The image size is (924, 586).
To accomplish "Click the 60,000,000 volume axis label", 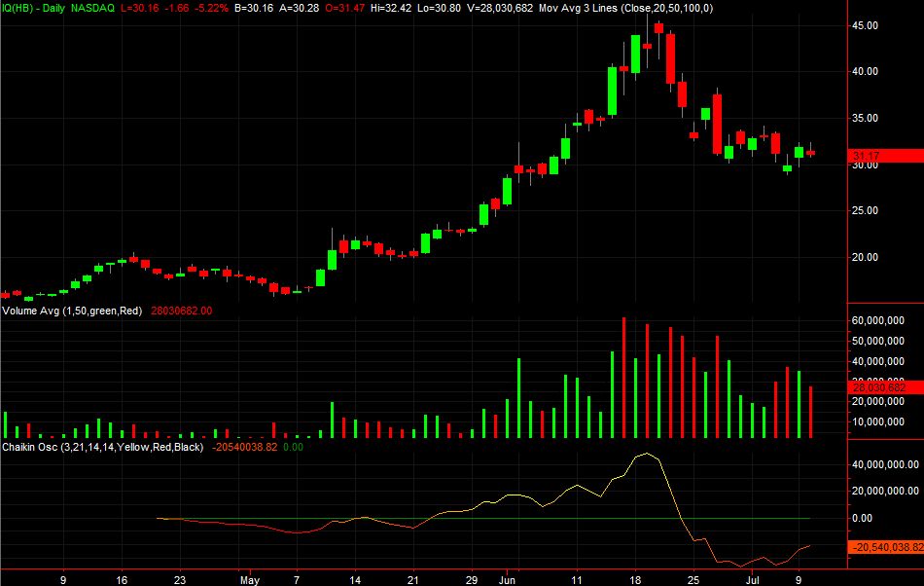I will coord(878,320).
